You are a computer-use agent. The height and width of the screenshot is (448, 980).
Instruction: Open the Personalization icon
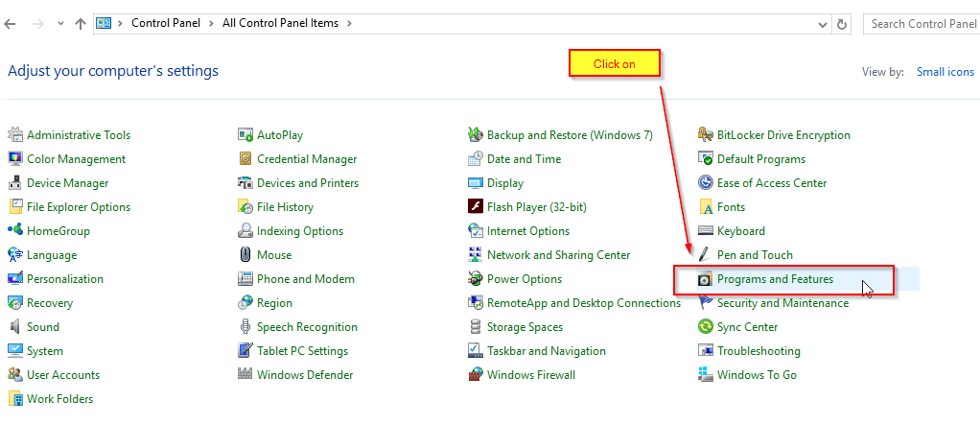click(x=15, y=279)
